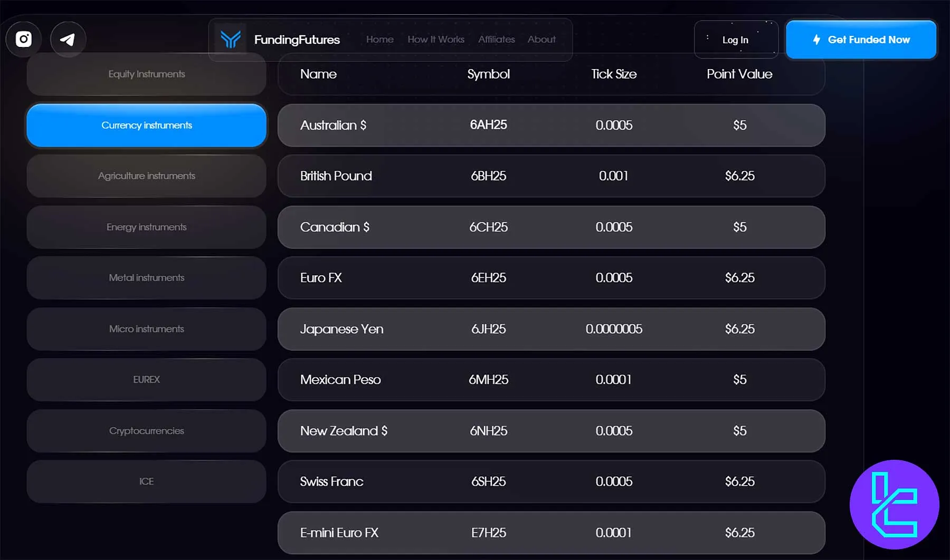
Task: Open the Affiliates page
Action: tap(496, 40)
